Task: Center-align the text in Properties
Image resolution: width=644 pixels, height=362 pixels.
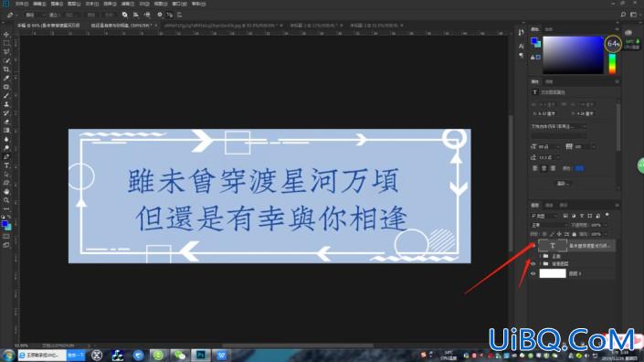Action: click(544, 168)
